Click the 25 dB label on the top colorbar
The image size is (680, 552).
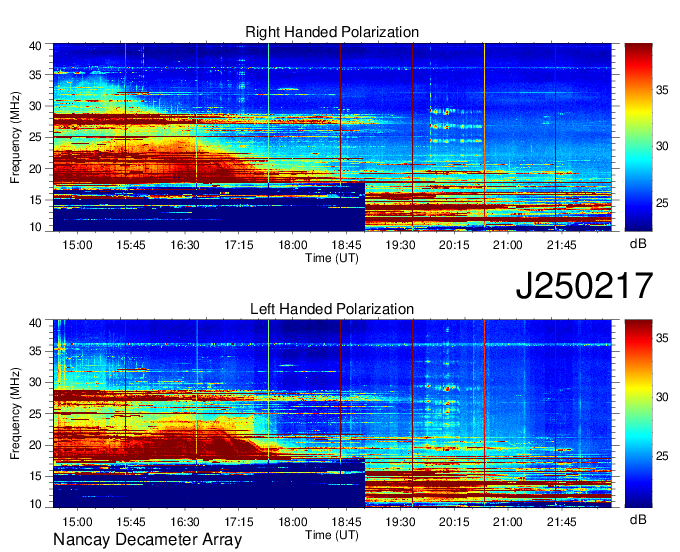click(x=662, y=203)
